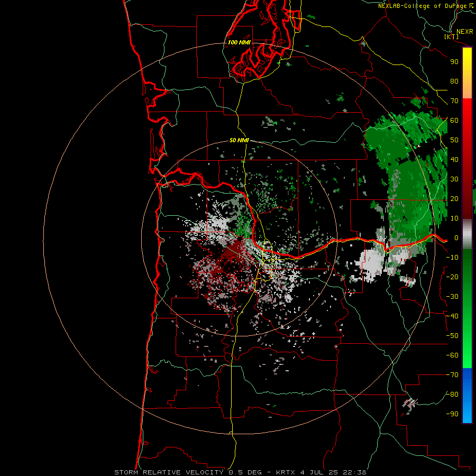Image resolution: width=476 pixels, height=476 pixels.
Task: Click the -90 value on the velocity scale
Action: [452, 414]
